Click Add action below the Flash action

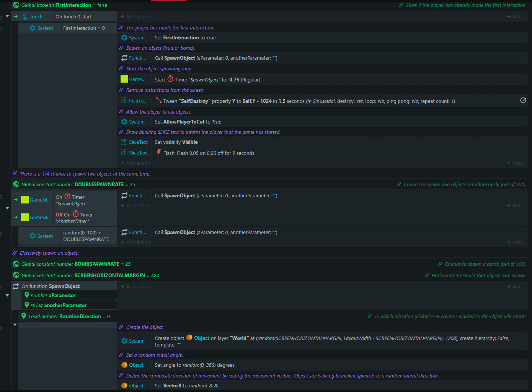click(x=135, y=163)
